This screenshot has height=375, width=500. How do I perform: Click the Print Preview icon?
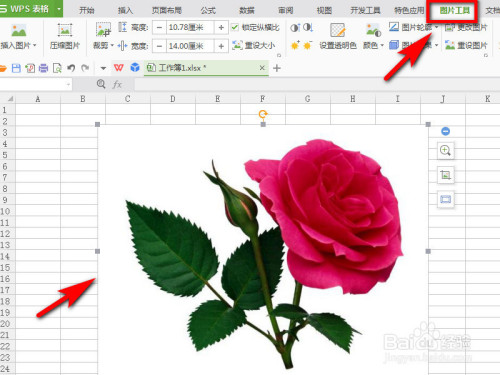point(57,68)
